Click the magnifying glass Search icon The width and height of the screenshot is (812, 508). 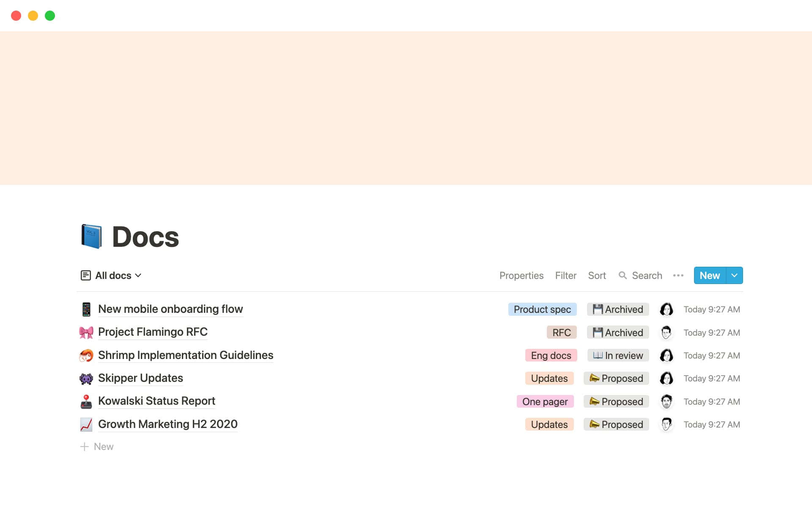623,276
